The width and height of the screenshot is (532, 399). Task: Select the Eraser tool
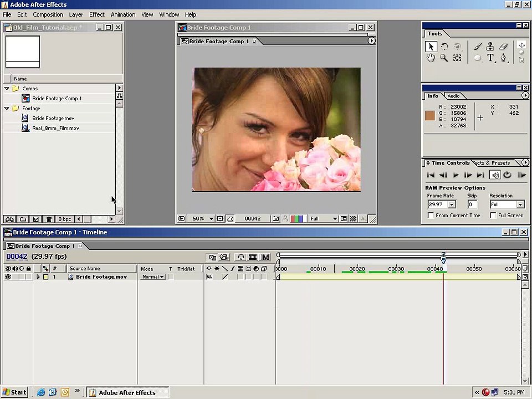(x=504, y=47)
